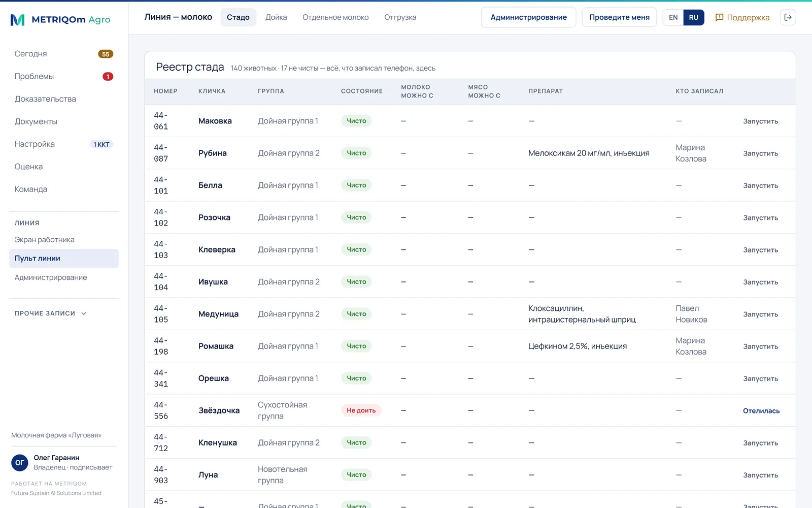812x508 pixels.
Task: Open Настройка in sidebar
Action: pyautogui.click(x=64, y=144)
